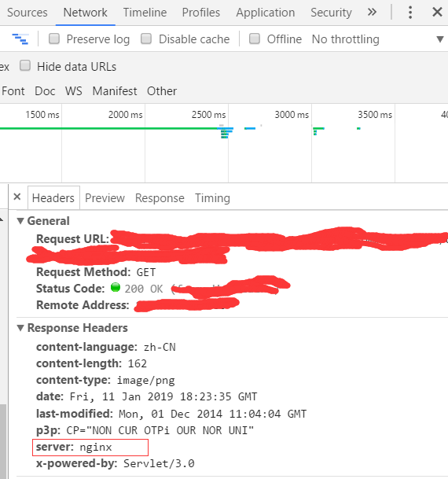Go to the Application tab

click(265, 13)
